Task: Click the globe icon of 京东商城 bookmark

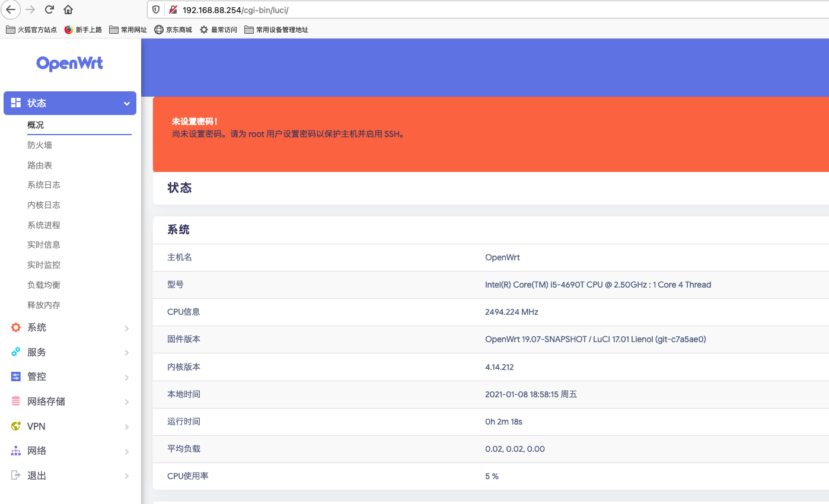Action: [159, 30]
